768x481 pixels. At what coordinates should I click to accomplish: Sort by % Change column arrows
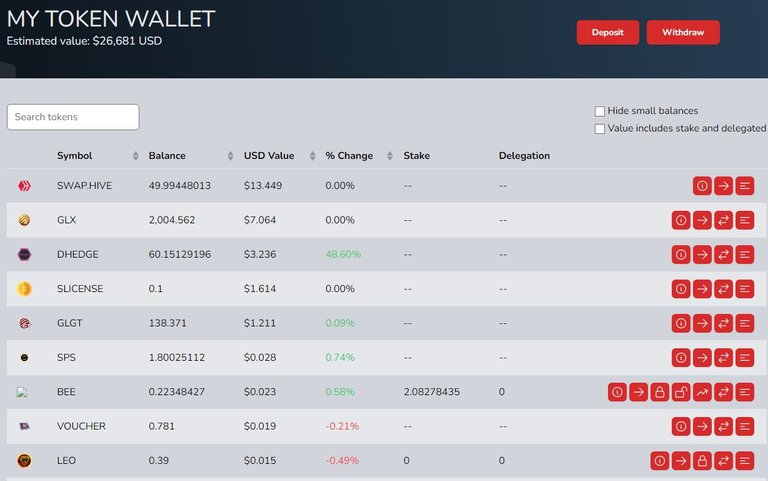point(390,156)
